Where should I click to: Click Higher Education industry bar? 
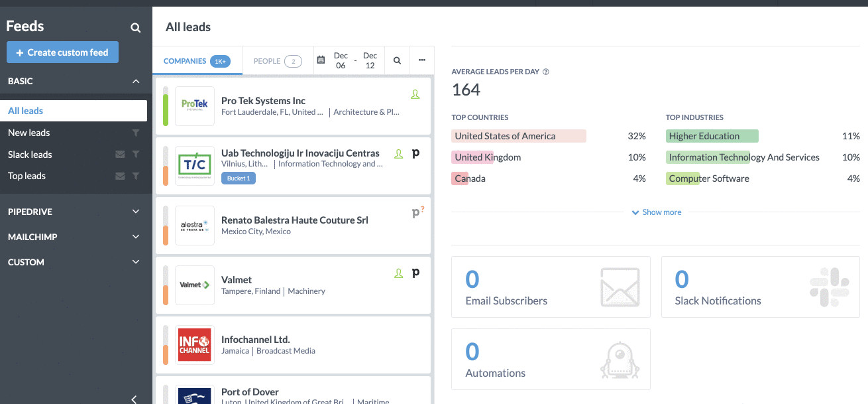[x=712, y=136]
